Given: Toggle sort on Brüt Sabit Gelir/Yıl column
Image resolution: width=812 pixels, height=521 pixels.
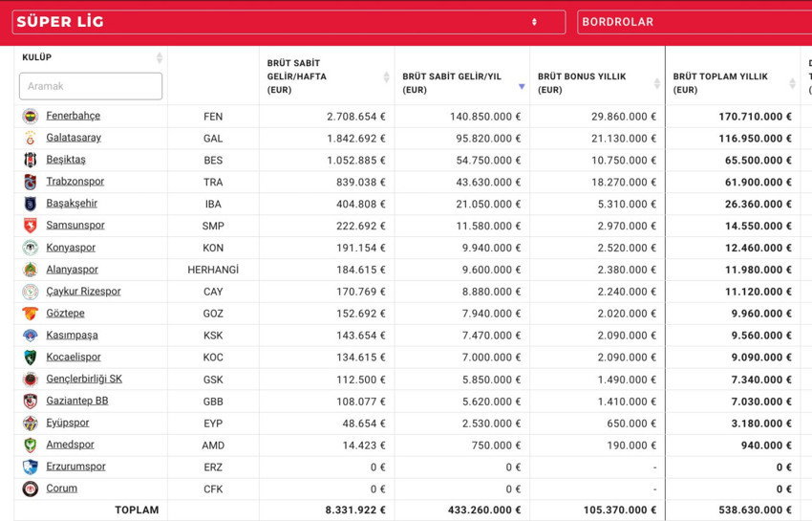Looking at the screenshot, I should click(x=522, y=87).
